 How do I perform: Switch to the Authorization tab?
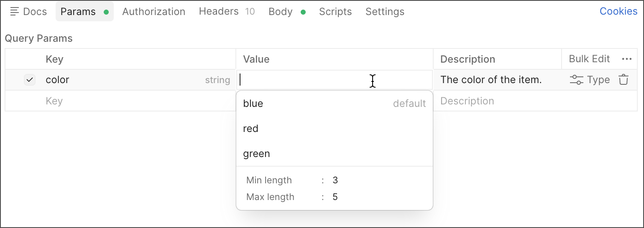pos(153,12)
